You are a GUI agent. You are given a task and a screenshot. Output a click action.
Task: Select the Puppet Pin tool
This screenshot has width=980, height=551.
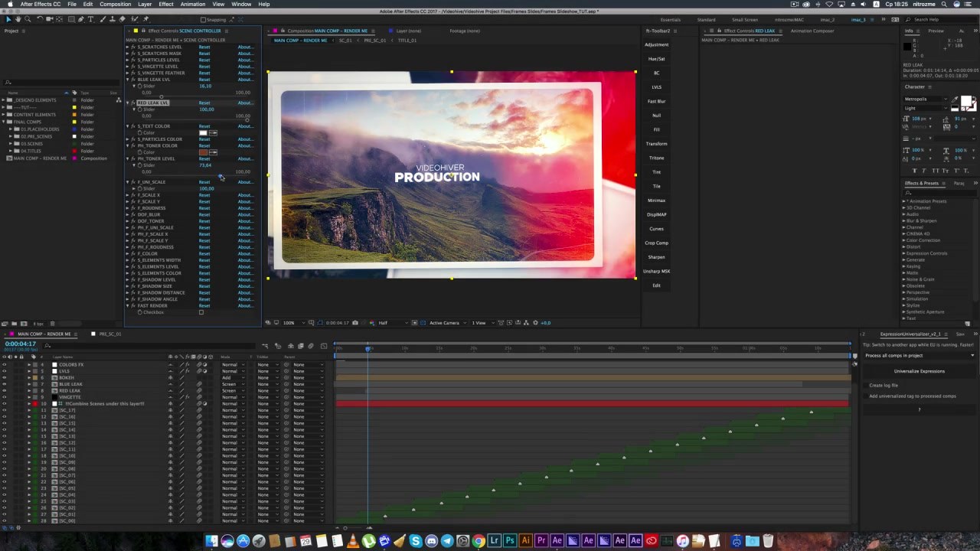coord(145,19)
